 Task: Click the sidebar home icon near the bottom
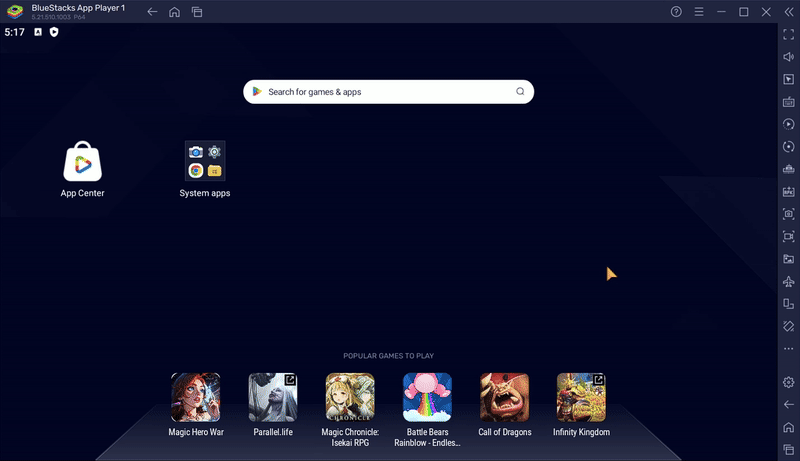[x=788, y=427]
